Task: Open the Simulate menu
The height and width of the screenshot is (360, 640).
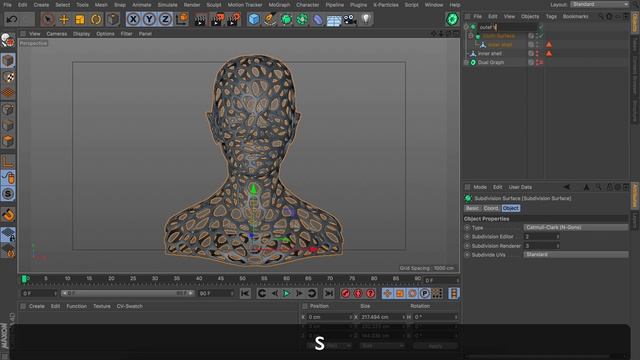Action: [167, 5]
